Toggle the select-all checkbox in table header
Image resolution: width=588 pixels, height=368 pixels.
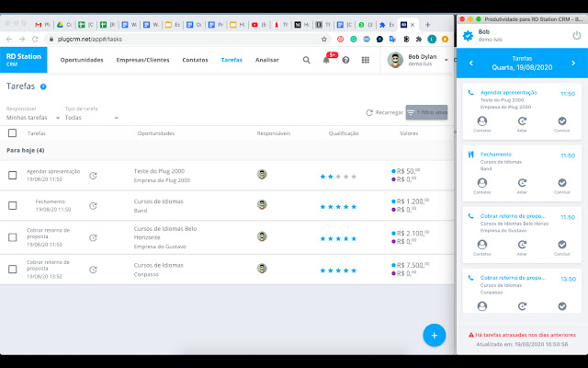13,132
